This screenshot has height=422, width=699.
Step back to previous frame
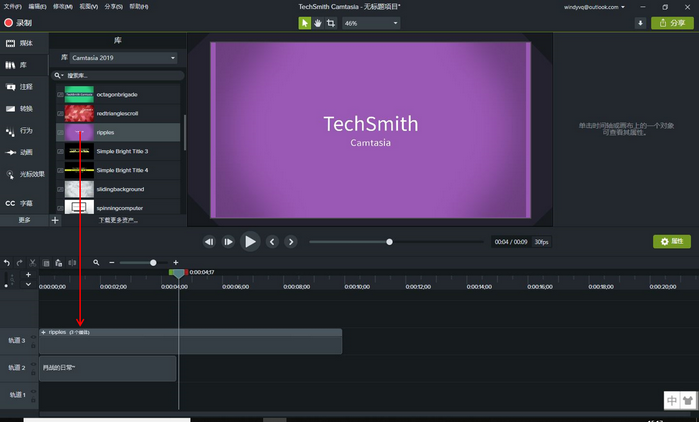(209, 242)
